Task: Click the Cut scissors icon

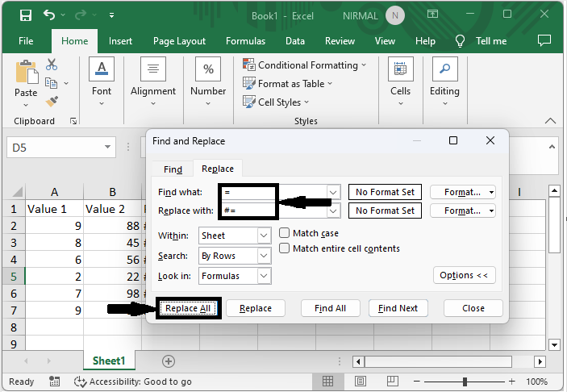Action: click(x=52, y=65)
